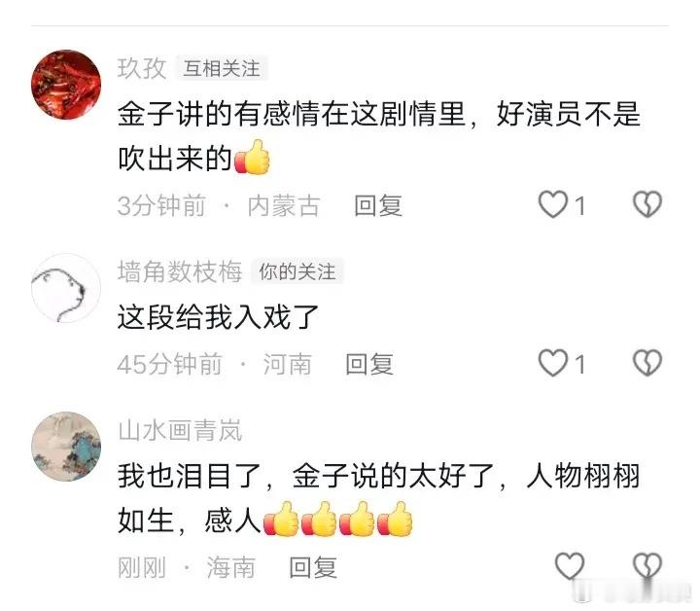Tap the 互相关注 badge

click(x=222, y=68)
